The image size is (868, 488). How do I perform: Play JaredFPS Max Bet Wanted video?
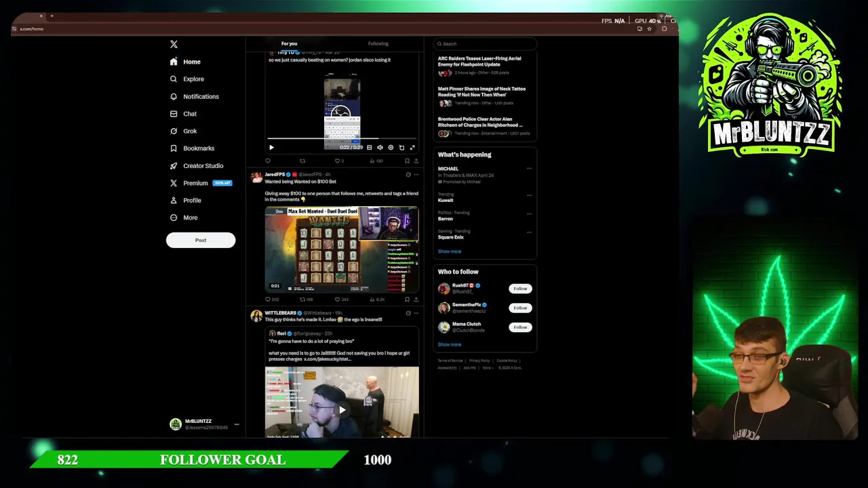click(342, 249)
